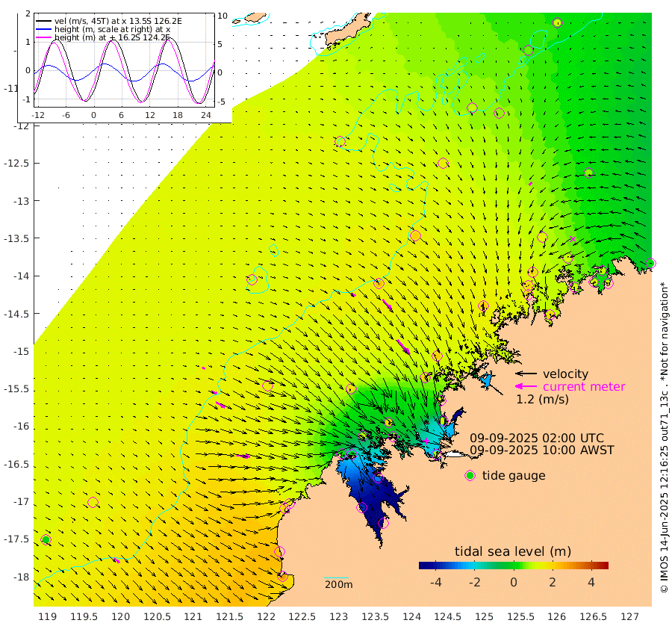The image size is (672, 632).
Task: Click the '127' longitude axis label
Action: pos(629,617)
